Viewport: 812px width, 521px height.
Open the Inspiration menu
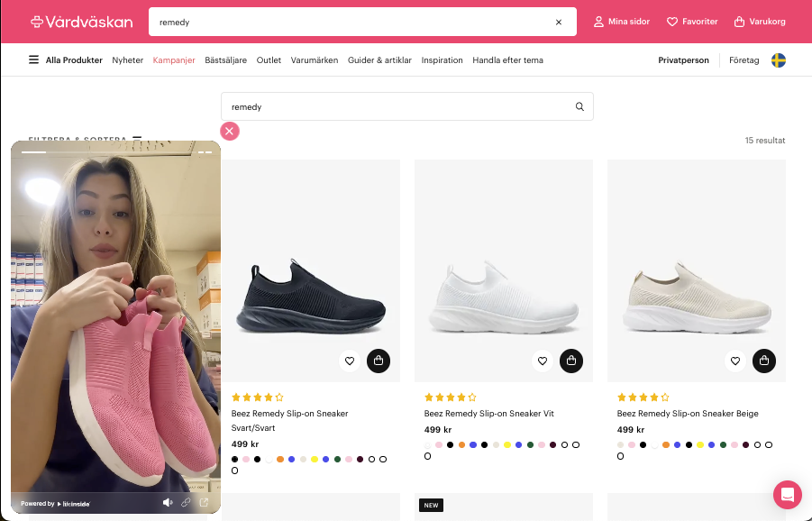(x=442, y=60)
